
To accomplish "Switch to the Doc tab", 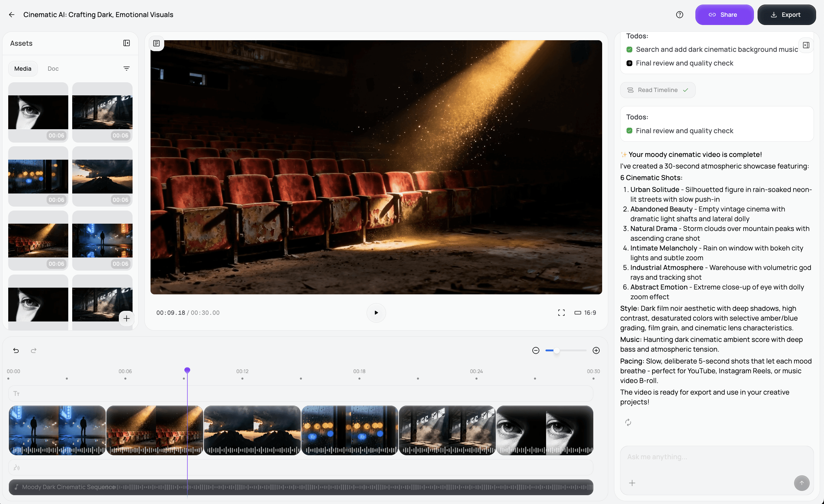I will (x=53, y=69).
